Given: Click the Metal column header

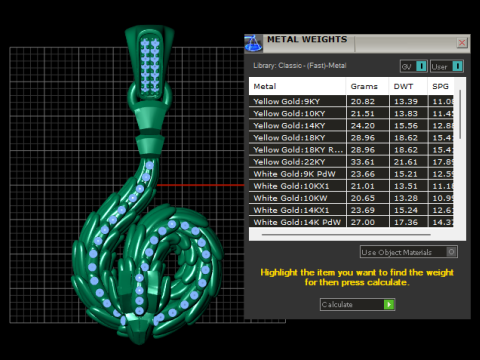Looking at the screenshot, I should point(297,86).
